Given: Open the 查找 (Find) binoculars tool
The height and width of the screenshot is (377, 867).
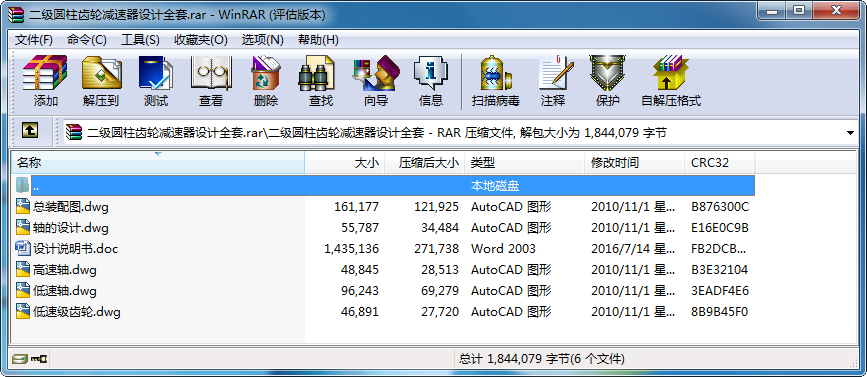Looking at the screenshot, I should [x=321, y=81].
